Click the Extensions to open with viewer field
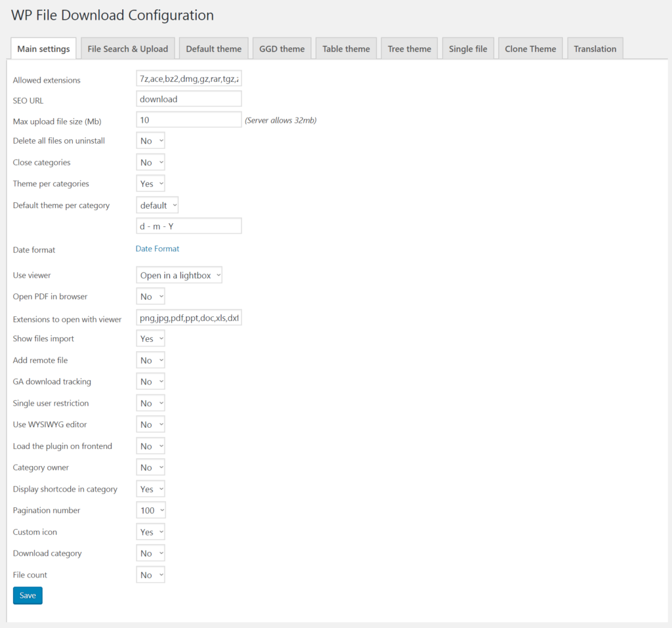 [x=188, y=318]
